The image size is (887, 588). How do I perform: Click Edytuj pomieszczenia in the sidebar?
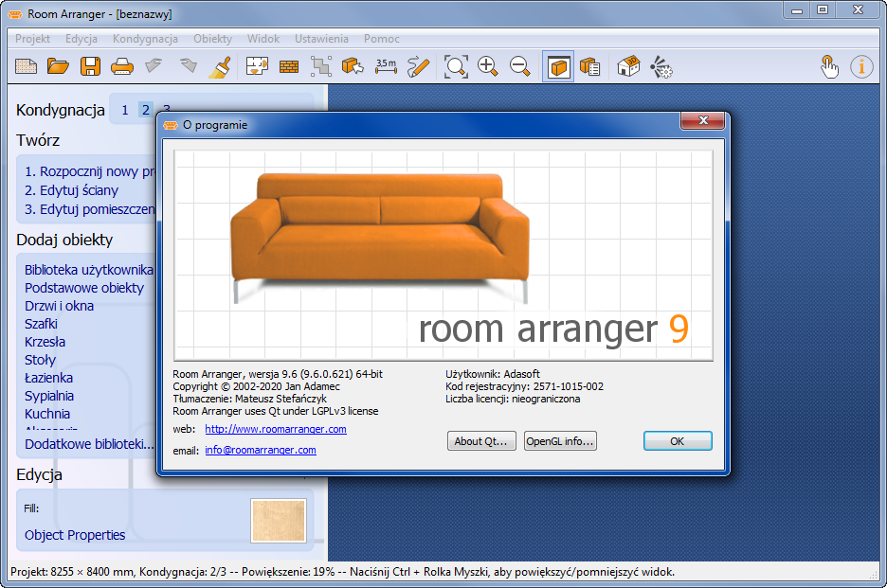click(x=89, y=210)
